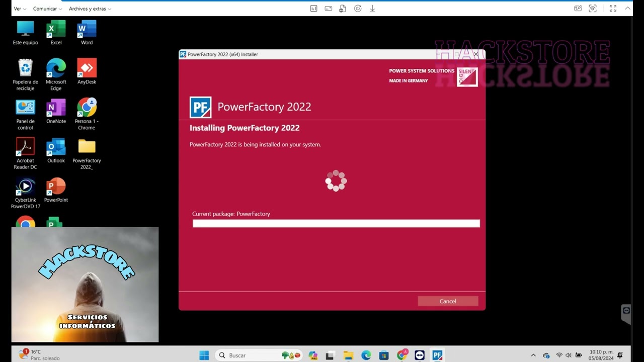Cancel the PowerFactory installation
This screenshot has width=644, height=362.
coord(448,301)
